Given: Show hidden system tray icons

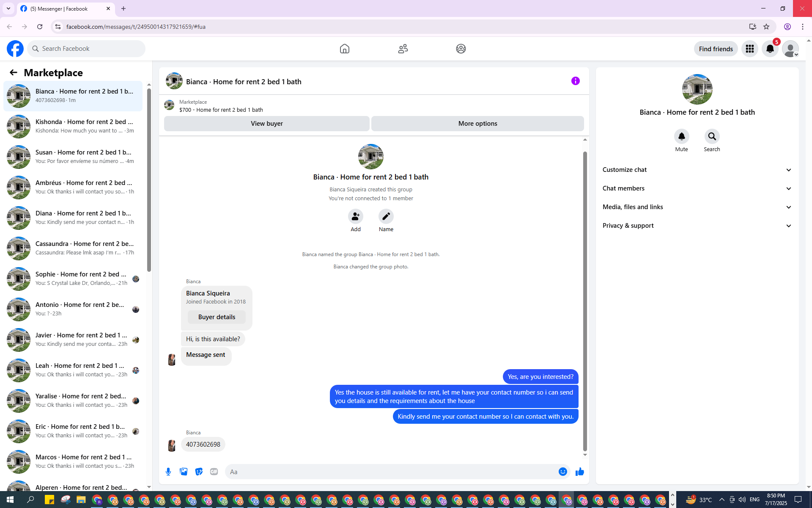Looking at the screenshot, I should tap(722, 500).
